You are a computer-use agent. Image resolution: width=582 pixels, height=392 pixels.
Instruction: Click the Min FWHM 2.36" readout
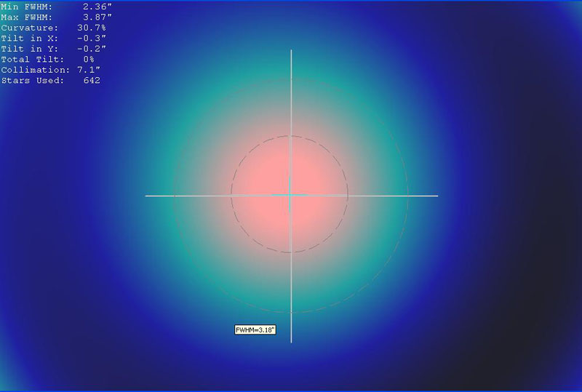pyautogui.click(x=57, y=7)
